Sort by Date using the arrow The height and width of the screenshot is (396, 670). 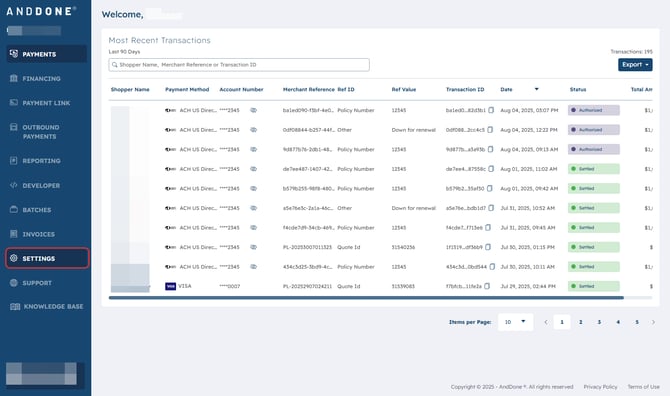537,89
